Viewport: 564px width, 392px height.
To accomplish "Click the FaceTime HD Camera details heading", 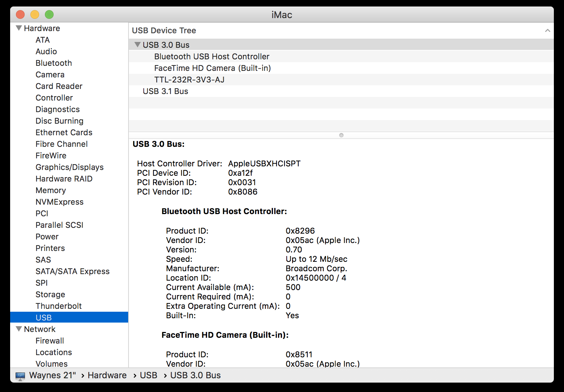I will [225, 335].
